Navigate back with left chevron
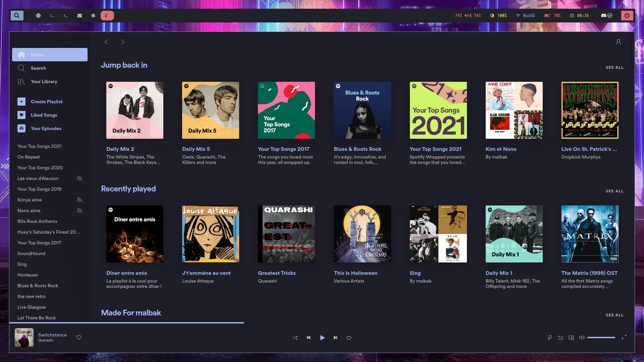 coord(106,42)
